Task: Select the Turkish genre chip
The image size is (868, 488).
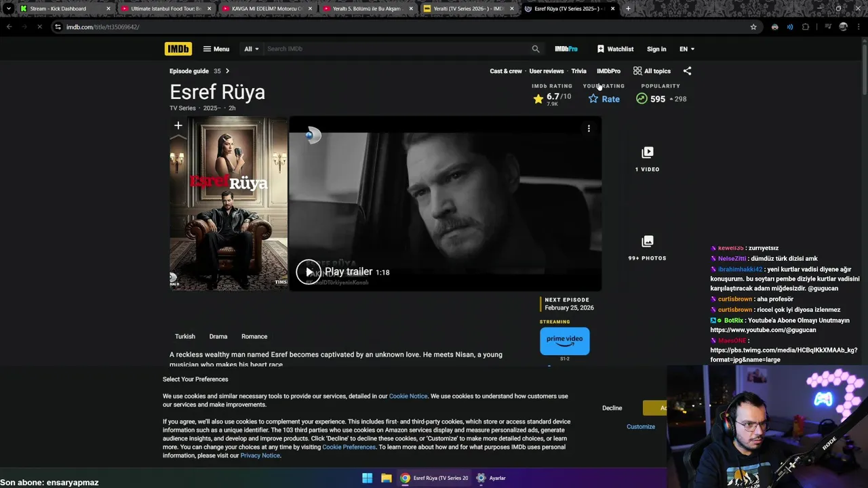Action: 185,336
